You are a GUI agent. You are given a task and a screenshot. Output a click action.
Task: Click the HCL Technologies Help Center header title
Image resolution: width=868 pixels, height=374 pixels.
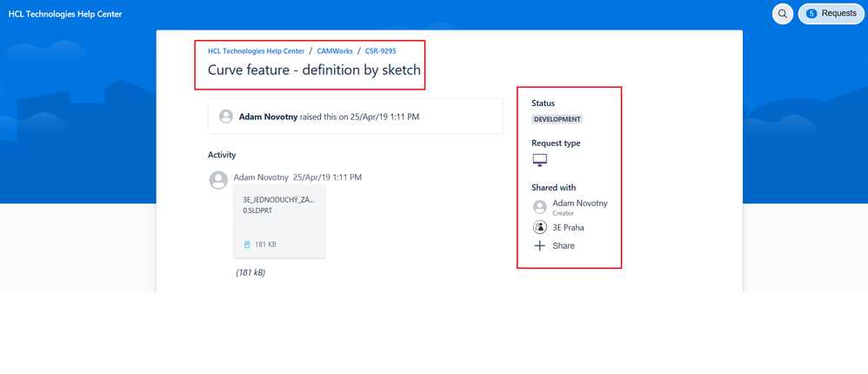click(x=65, y=14)
